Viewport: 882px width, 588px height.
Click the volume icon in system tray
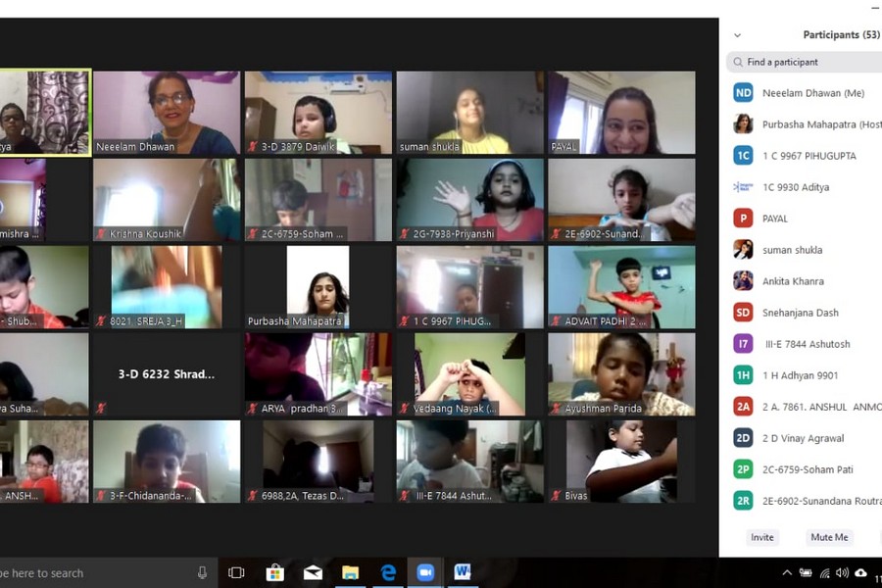coord(842,572)
